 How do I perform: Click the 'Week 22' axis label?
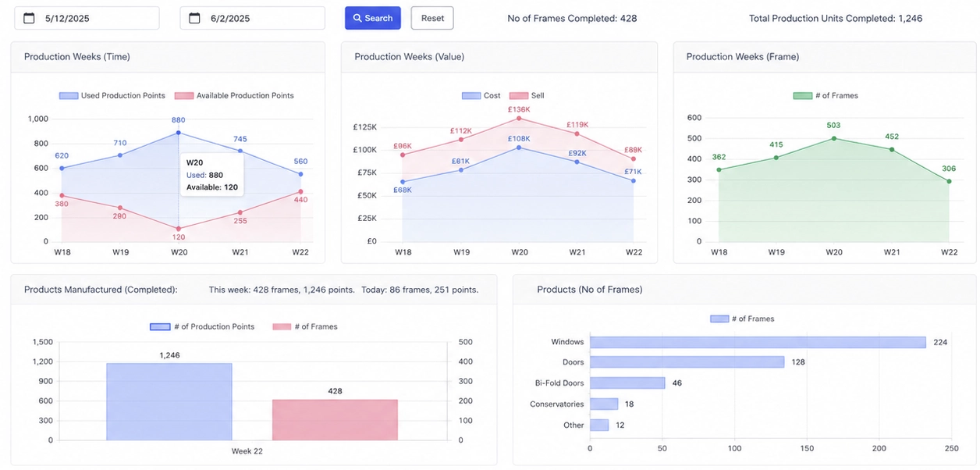(x=247, y=451)
